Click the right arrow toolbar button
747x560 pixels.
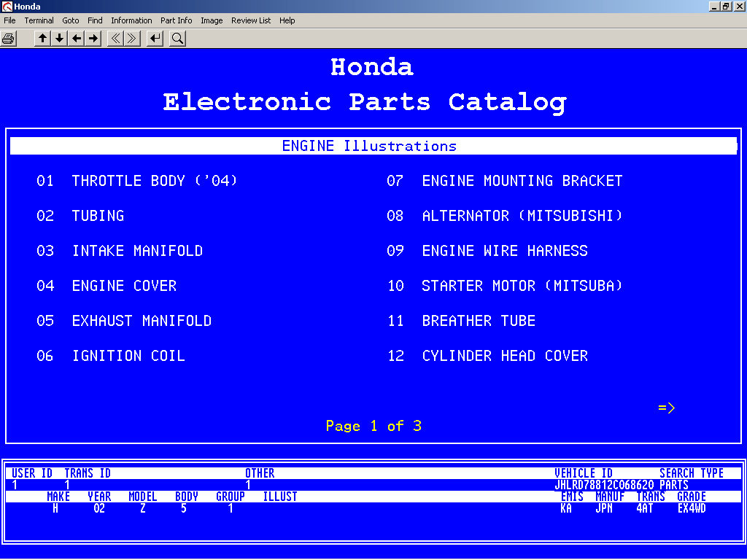93,39
